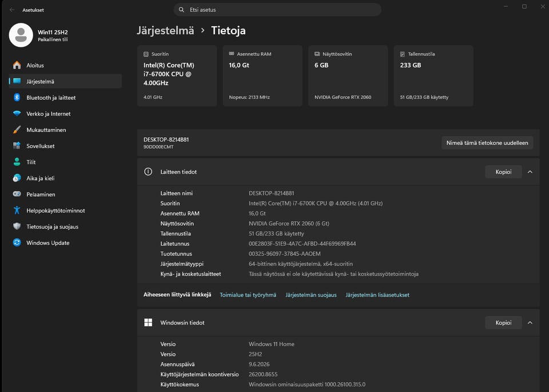
Task: Click the info icon beside Laitteen tiedot
Action: (148, 171)
